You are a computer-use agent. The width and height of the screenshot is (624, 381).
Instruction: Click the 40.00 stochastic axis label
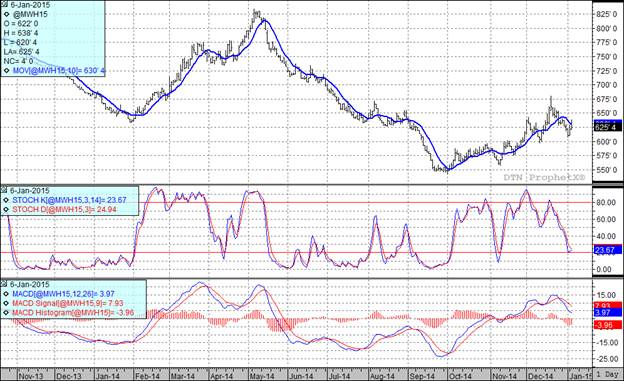point(606,236)
